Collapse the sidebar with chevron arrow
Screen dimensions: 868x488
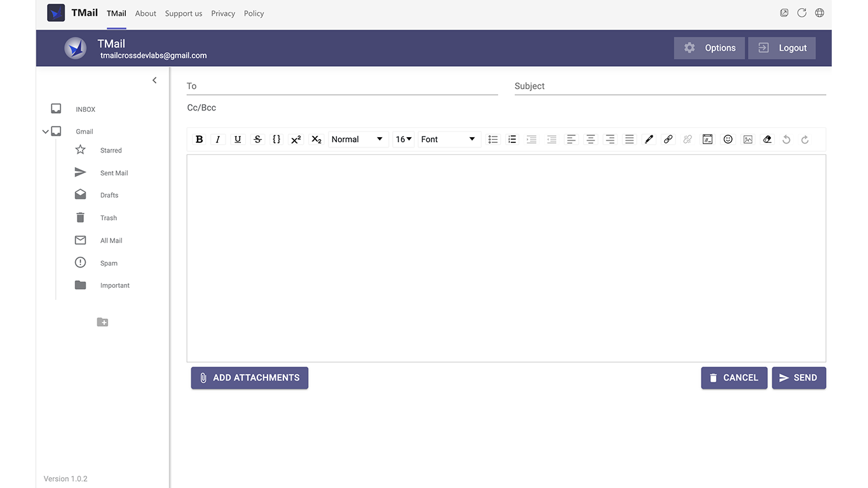click(154, 80)
